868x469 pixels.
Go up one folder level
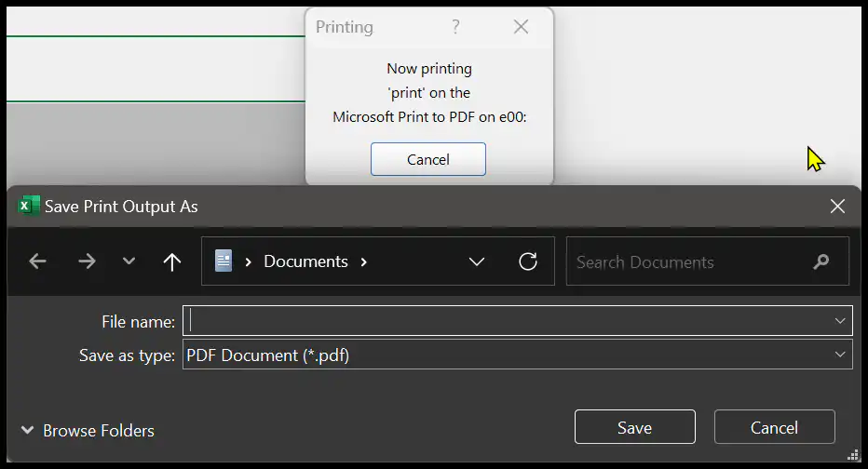tap(172, 261)
